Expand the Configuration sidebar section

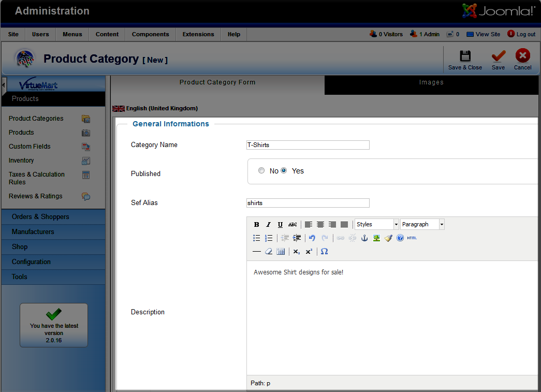click(31, 262)
